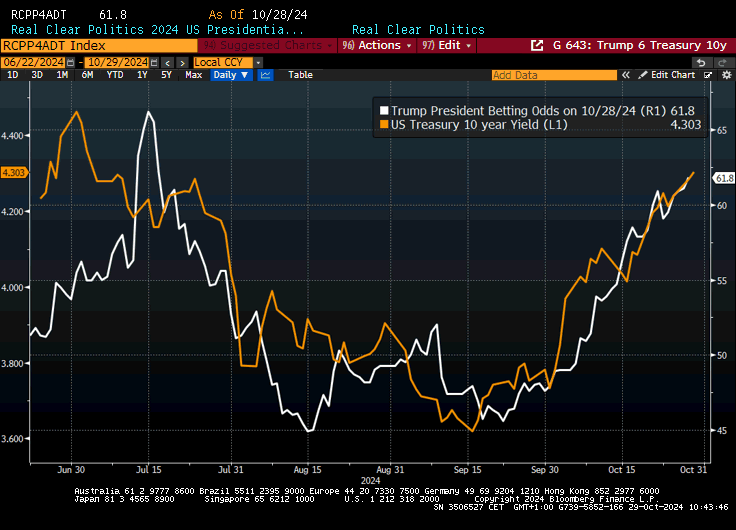
Task: Click the Jul 15 x-axis date label
Action: click(148, 469)
